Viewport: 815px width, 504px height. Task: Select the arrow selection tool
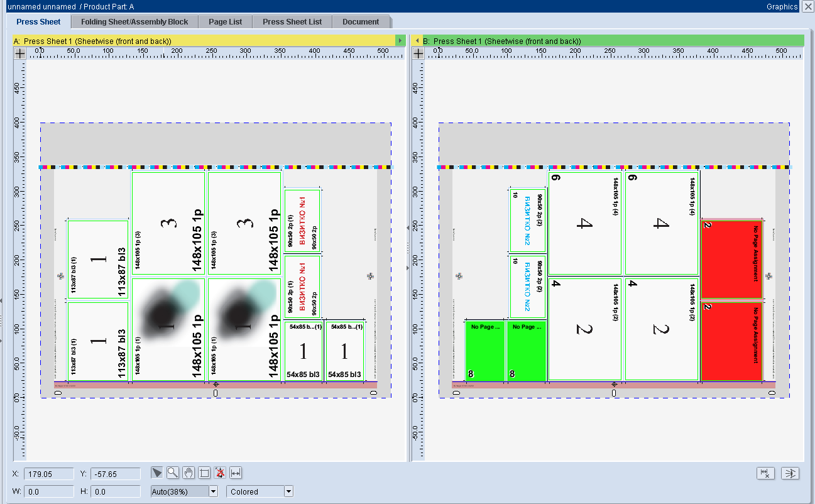(x=157, y=473)
